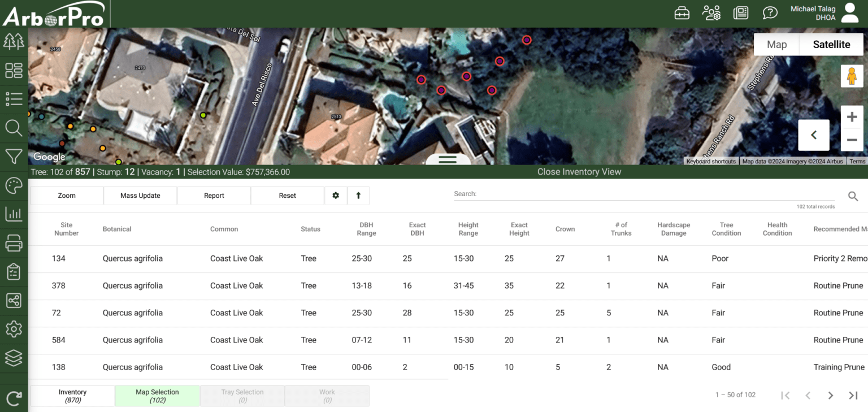Switch map view to Satellite mode

click(x=831, y=45)
